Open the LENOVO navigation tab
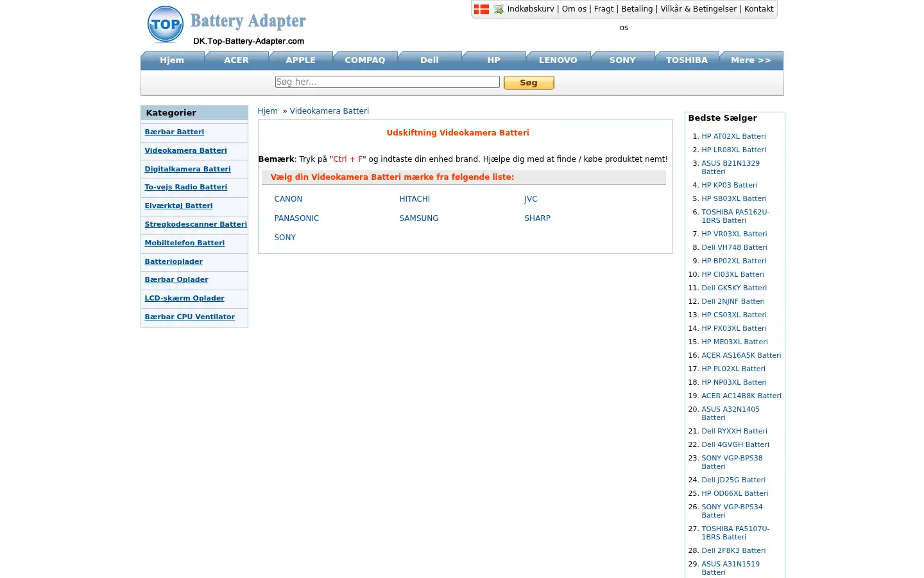Image resolution: width=924 pixels, height=578 pixels. (x=558, y=60)
